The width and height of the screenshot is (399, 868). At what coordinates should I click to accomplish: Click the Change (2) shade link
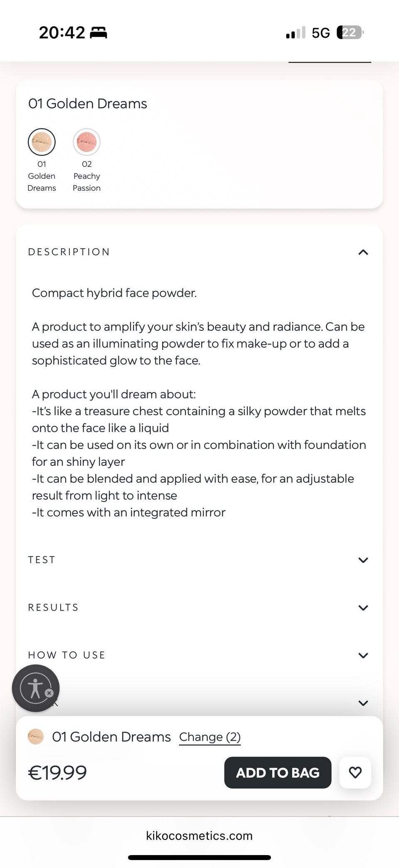click(x=209, y=737)
